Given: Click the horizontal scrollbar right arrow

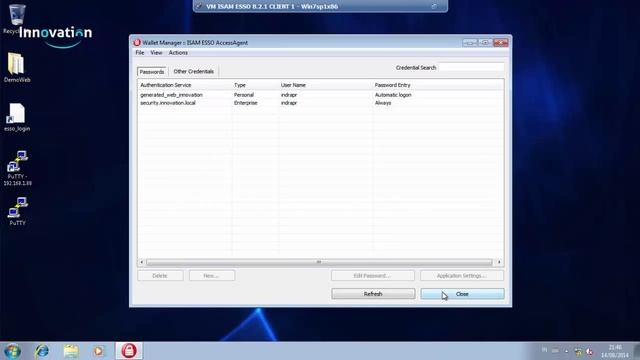Looking at the screenshot, I should (499, 262).
